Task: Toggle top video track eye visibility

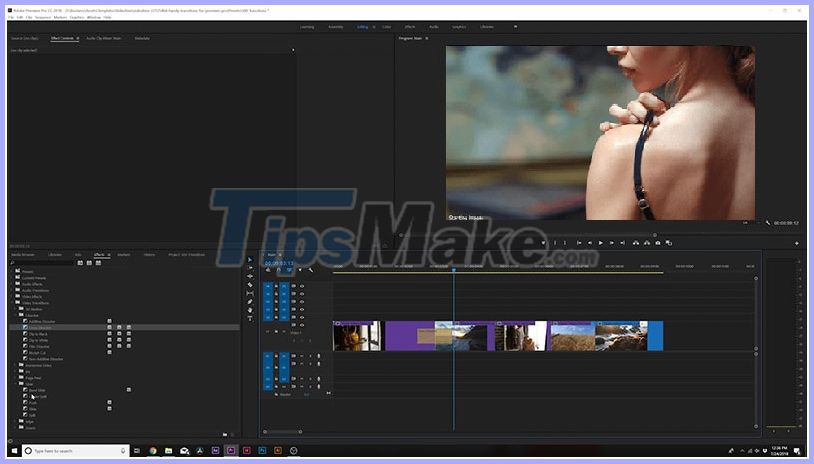Action: tap(302, 286)
